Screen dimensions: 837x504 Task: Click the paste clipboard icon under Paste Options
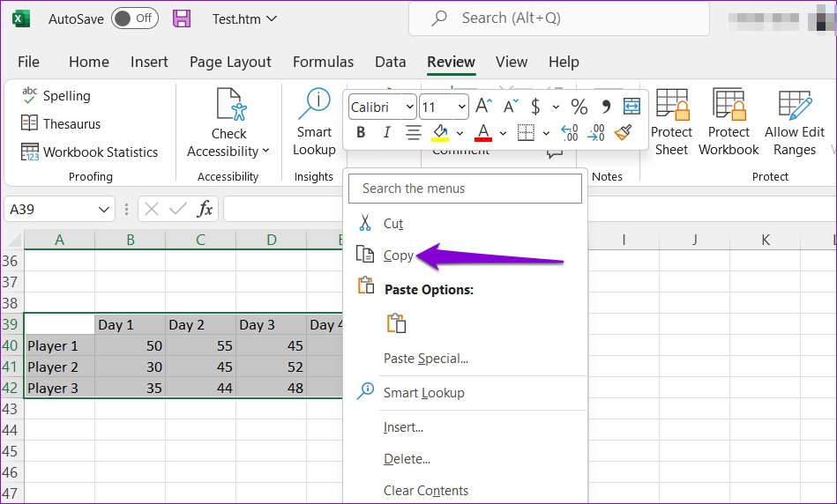point(396,322)
